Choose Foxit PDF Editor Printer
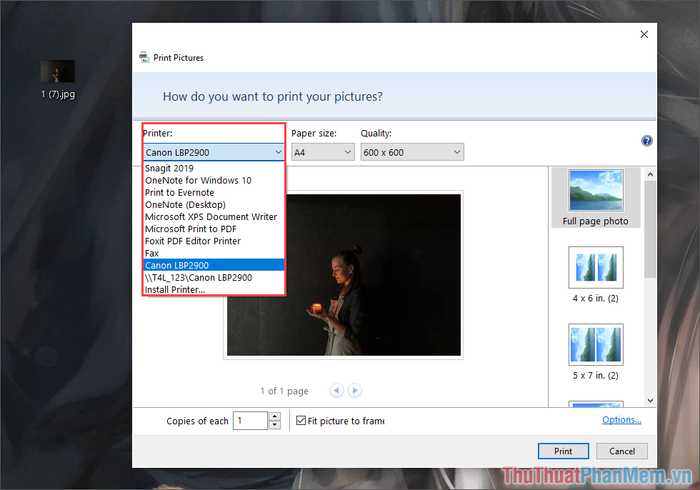 coord(214,241)
